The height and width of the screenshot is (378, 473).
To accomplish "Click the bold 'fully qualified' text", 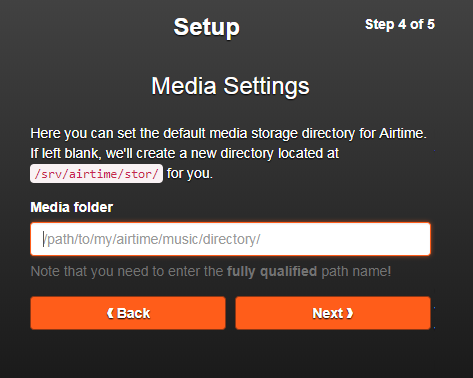I will coord(272,272).
